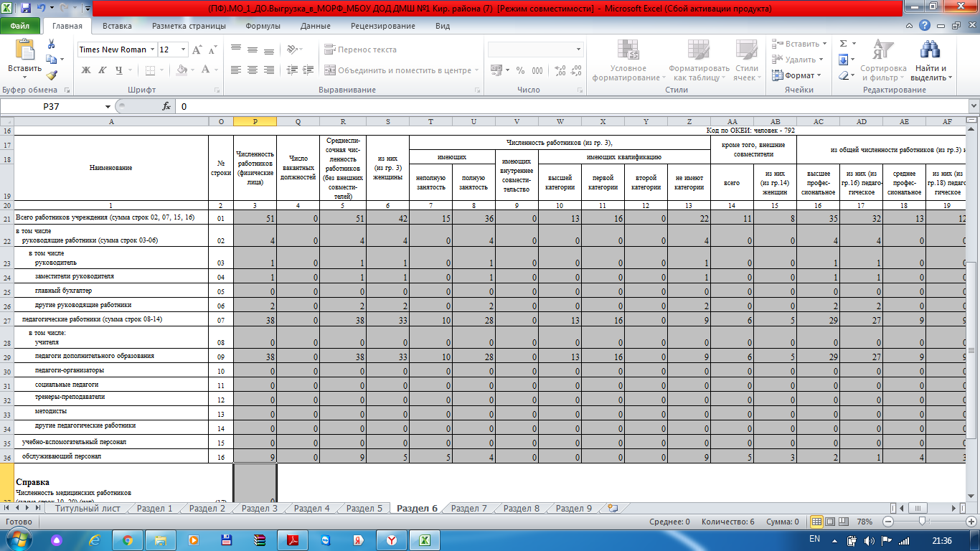Open the font size dropdown showing 12
Viewport: 980px width, 551px height.
coord(183,50)
